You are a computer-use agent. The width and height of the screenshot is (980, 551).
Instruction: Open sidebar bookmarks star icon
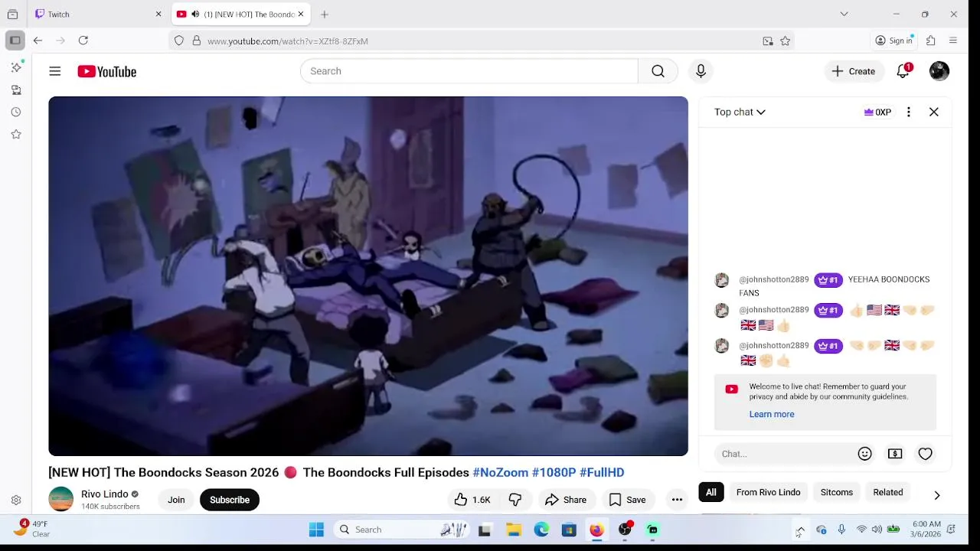point(16,134)
